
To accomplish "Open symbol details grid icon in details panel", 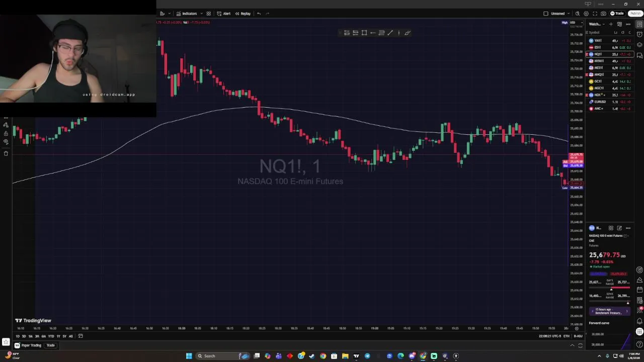I will [x=611, y=228].
